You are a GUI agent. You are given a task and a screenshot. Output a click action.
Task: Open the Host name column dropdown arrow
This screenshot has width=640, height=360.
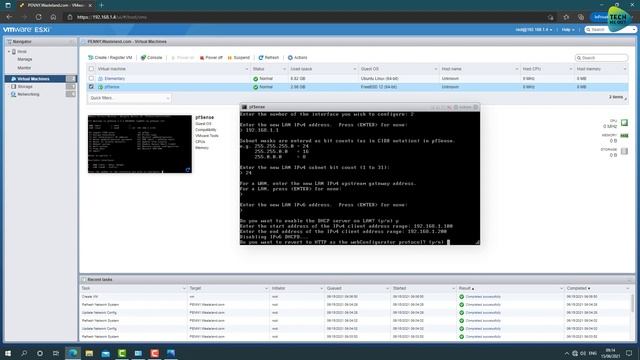click(516, 69)
